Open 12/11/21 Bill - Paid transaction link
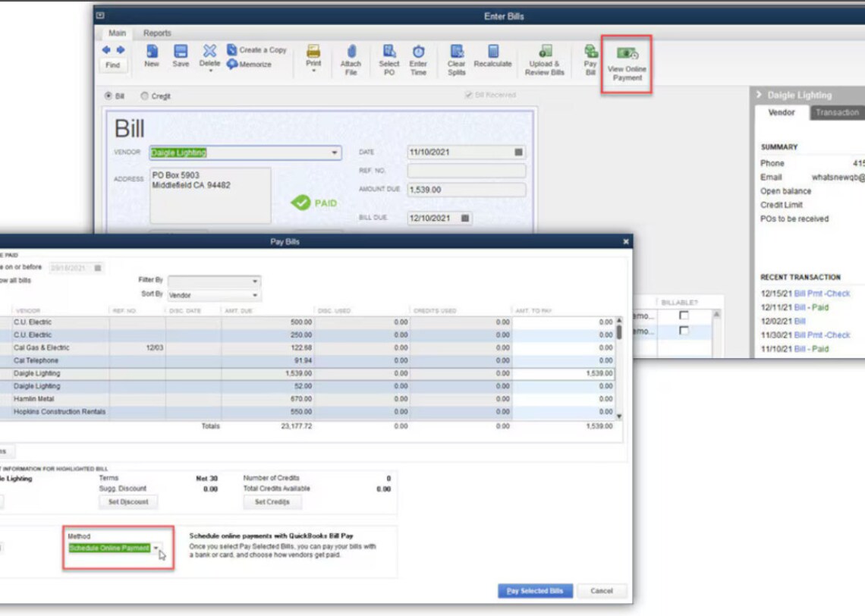The image size is (865, 616). click(811, 308)
